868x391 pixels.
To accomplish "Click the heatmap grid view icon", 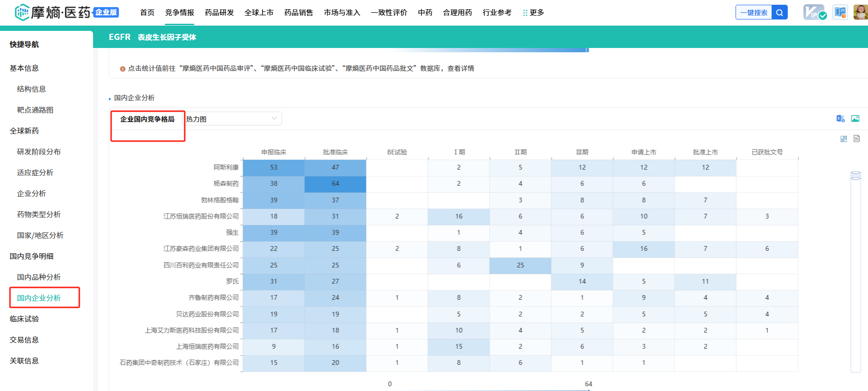I will 844,139.
